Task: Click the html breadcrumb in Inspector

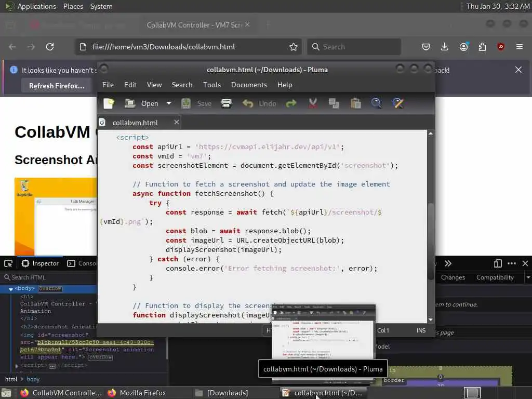Action: [11, 379]
